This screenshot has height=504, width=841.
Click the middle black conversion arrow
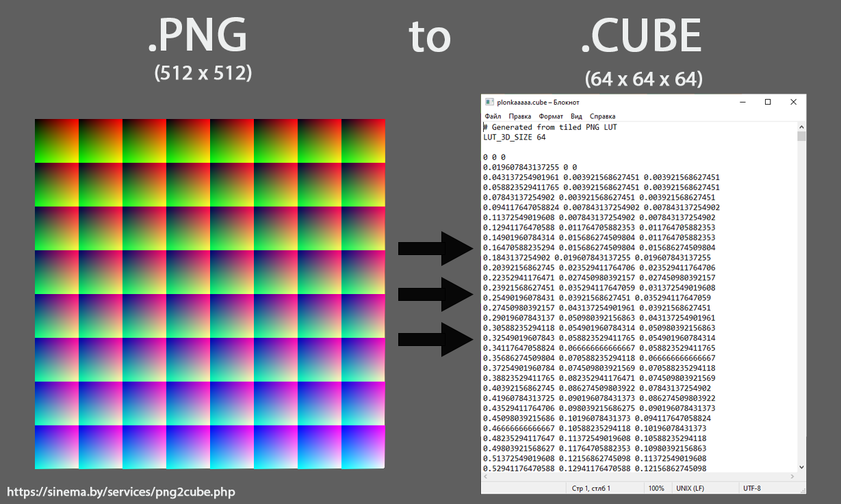[435, 295]
